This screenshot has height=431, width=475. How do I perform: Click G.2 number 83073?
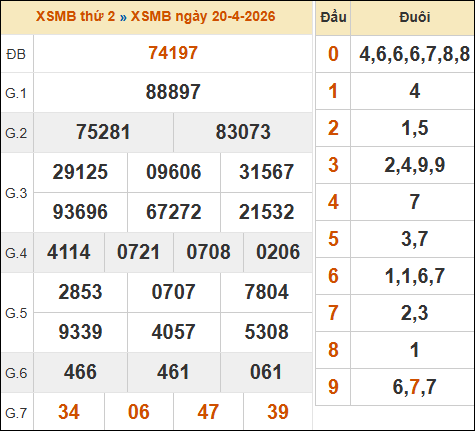pyautogui.click(x=243, y=132)
